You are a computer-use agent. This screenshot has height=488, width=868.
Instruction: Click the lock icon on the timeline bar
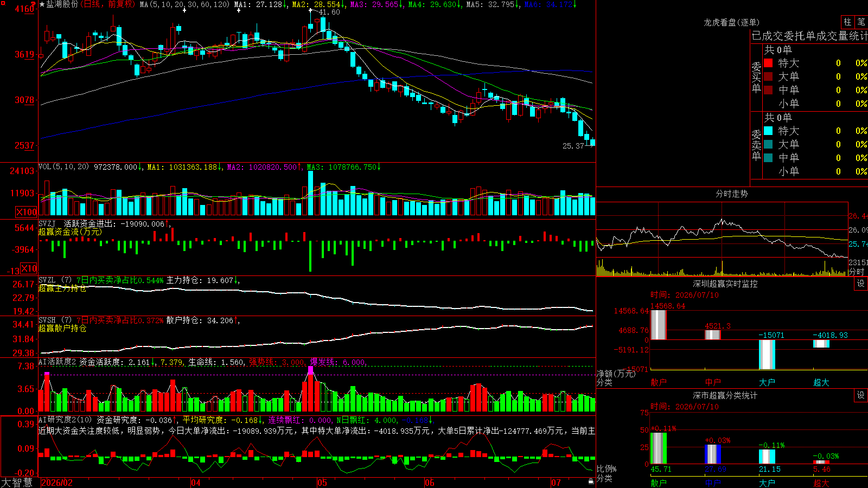pos(591,481)
